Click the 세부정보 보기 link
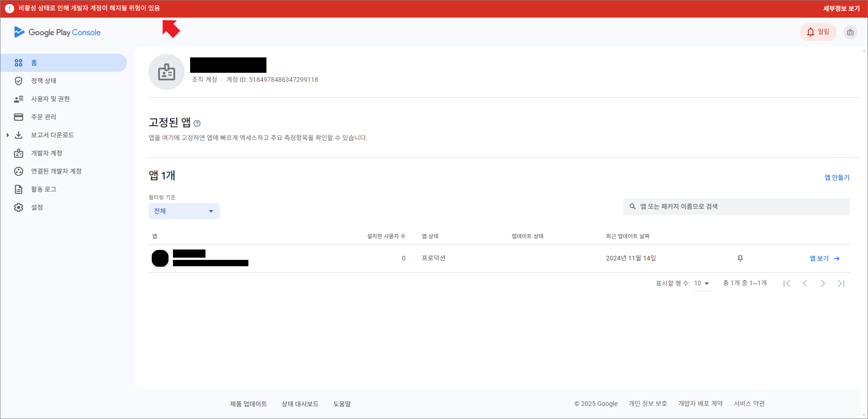 [x=841, y=8]
